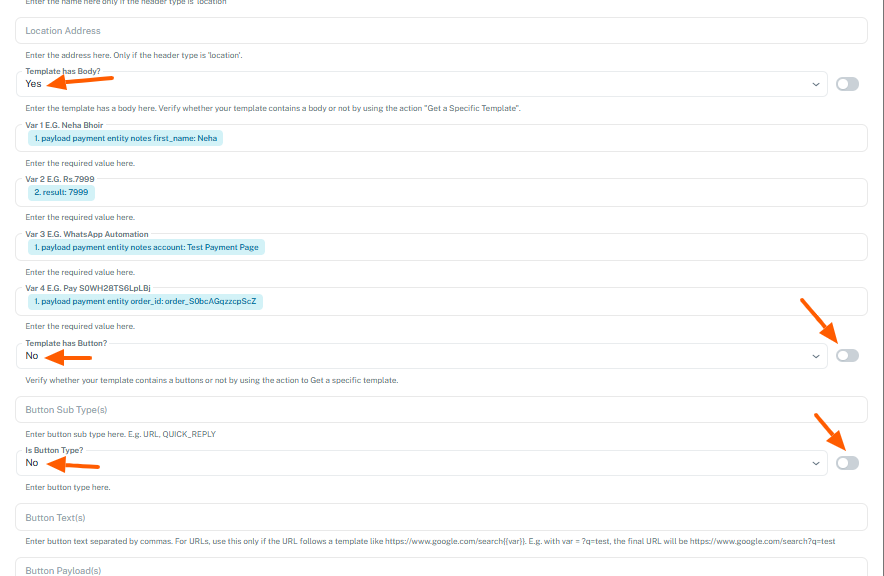Select the result: 7999 mapped data chip
884x576 pixels.
point(62,192)
